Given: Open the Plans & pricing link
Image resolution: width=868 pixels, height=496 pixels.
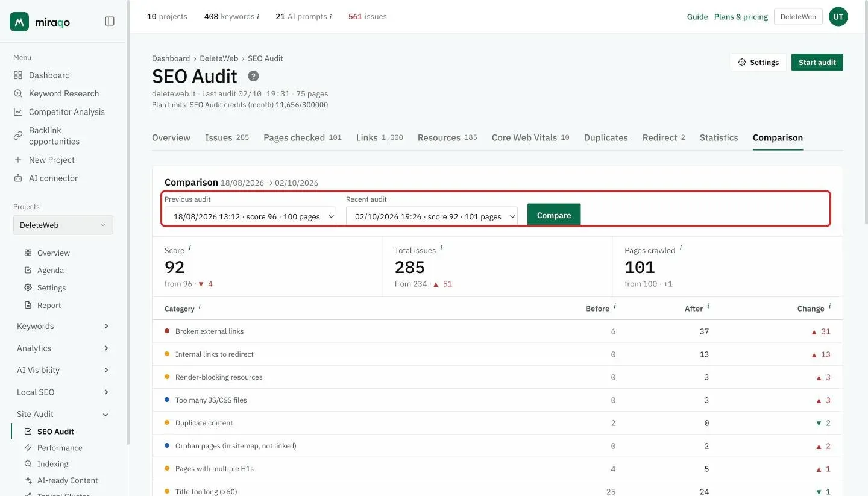Looking at the screenshot, I should click(x=741, y=17).
